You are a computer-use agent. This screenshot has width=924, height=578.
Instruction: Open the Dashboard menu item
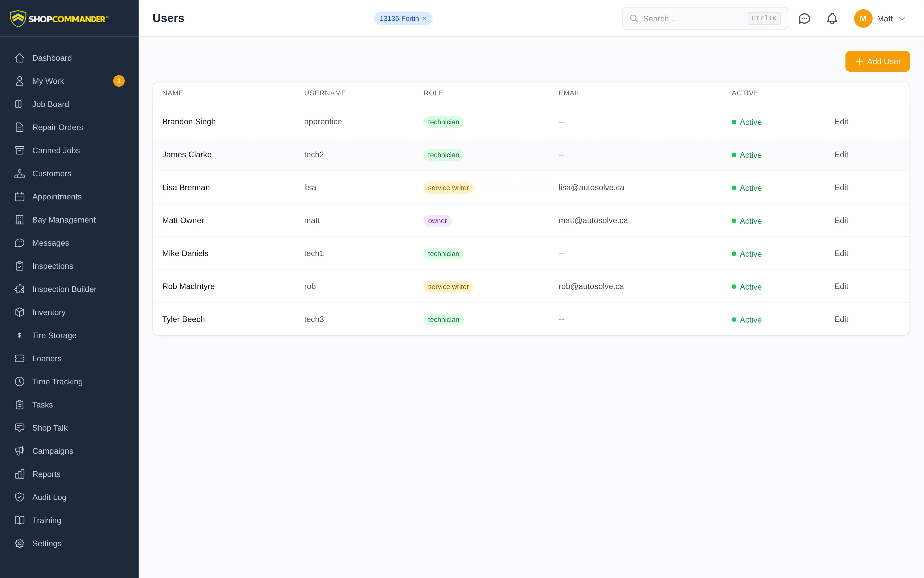point(69,58)
